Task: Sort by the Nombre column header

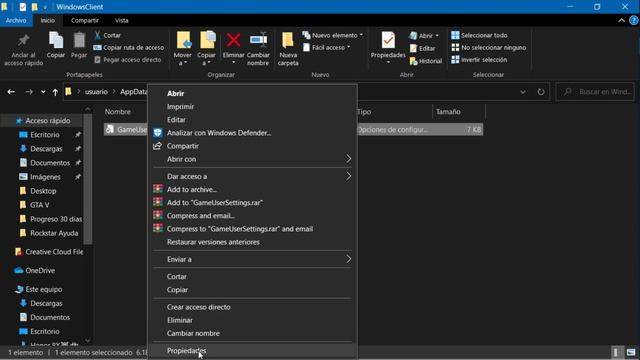Action: (x=118, y=111)
